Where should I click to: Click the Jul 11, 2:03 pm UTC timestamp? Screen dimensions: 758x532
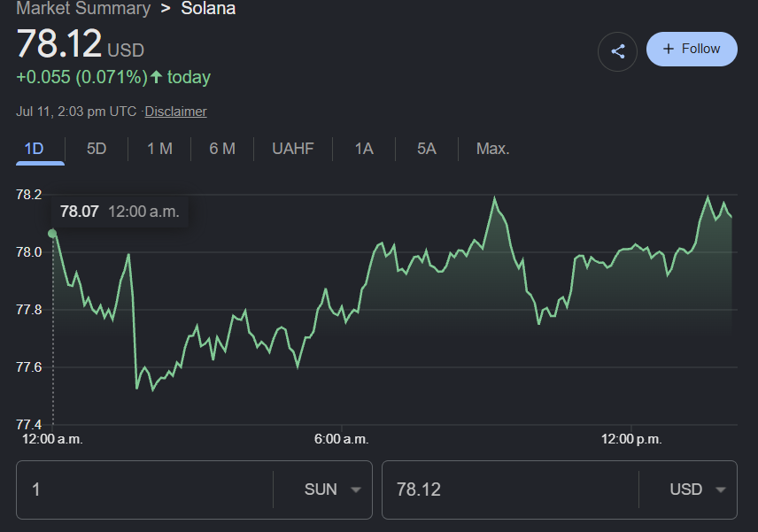(76, 112)
